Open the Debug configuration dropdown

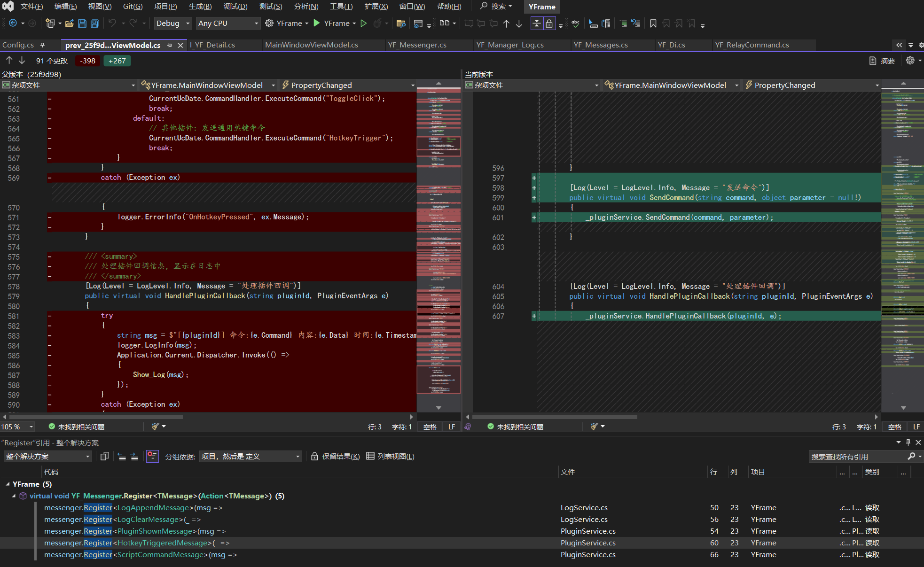(172, 23)
